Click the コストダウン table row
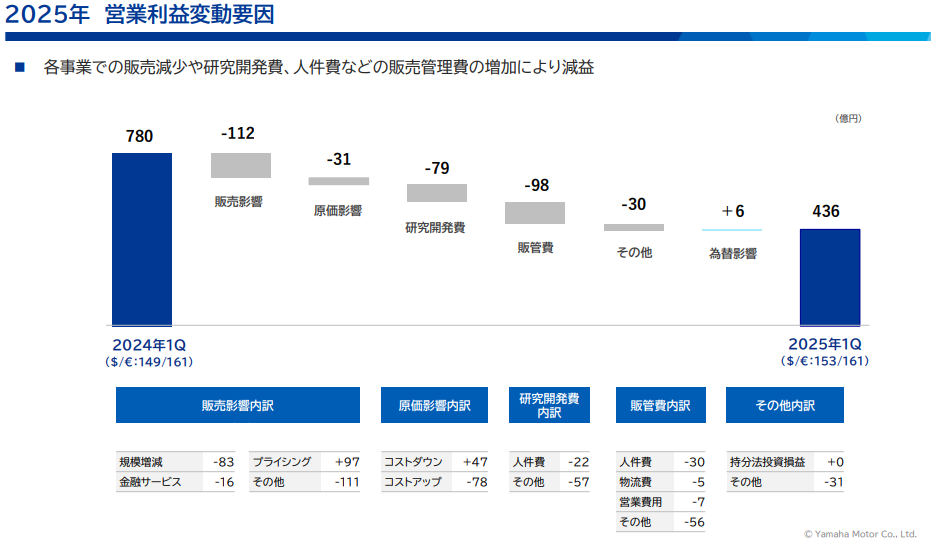The width and height of the screenshot is (931, 543). pos(435,462)
